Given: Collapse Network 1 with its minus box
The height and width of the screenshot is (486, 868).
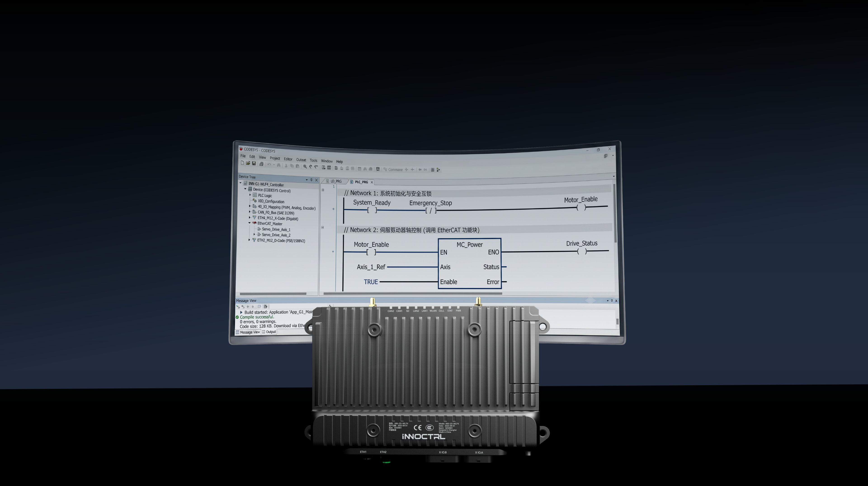Looking at the screenshot, I should coord(323,190).
